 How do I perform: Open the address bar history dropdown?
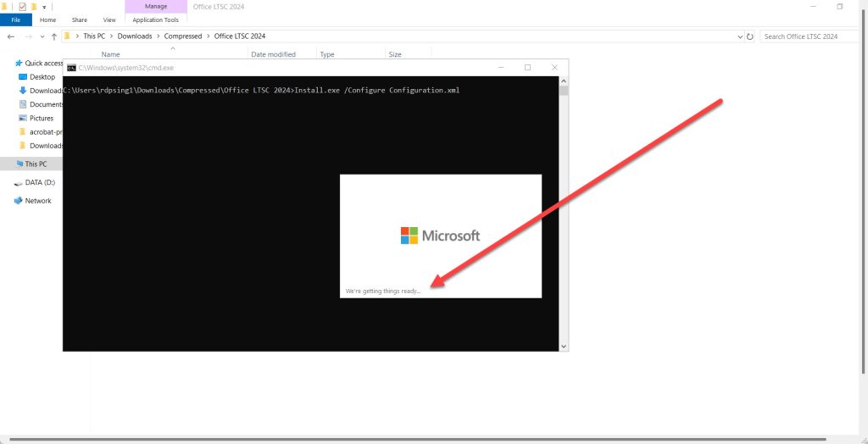737,36
